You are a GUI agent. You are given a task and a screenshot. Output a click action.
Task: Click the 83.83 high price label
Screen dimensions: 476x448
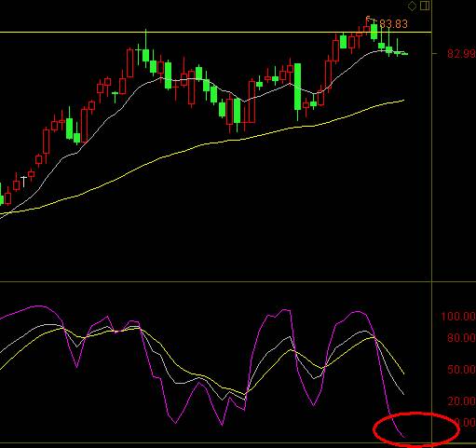[x=393, y=24]
